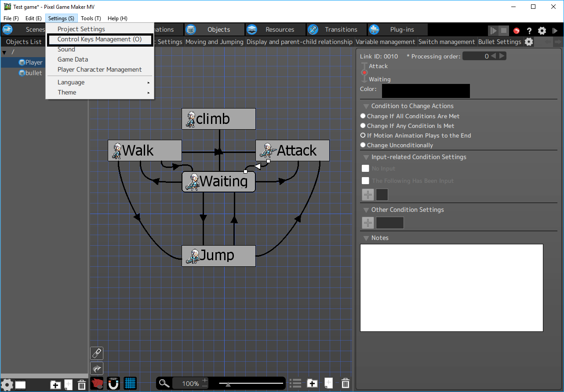Collapse Condition to Change Actions section

(x=366, y=106)
